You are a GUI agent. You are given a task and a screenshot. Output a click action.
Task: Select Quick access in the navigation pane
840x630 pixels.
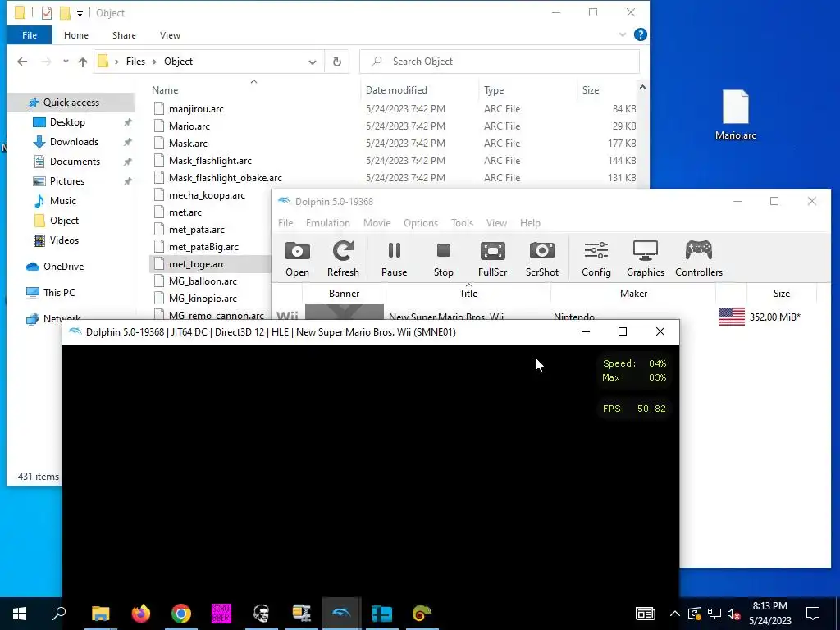[71, 103]
